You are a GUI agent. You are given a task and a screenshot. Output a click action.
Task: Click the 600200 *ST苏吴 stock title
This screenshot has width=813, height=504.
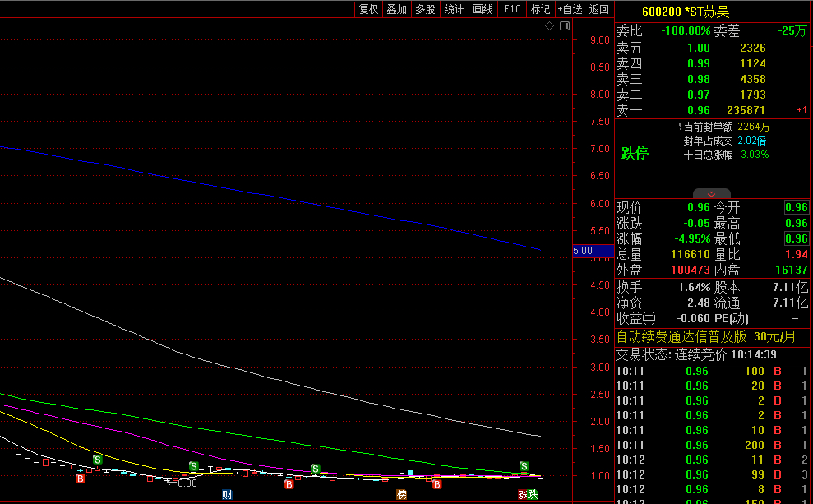686,12
